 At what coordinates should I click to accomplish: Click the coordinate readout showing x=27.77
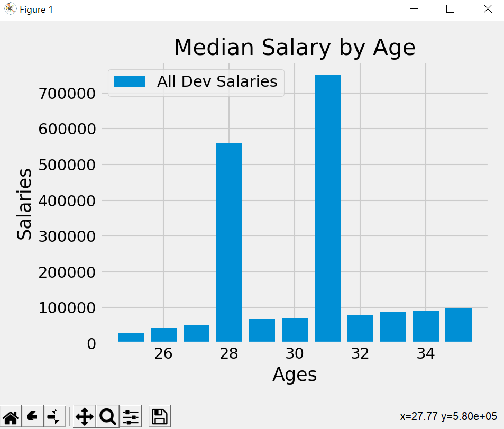click(450, 416)
